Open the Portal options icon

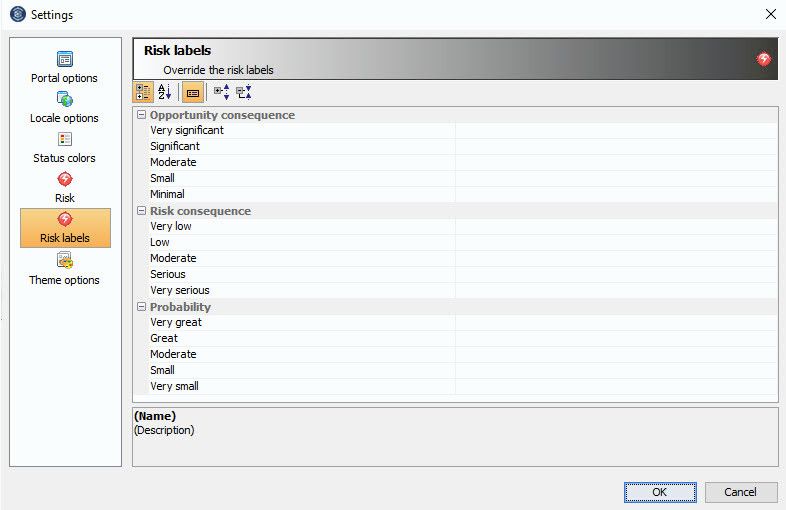tap(65, 59)
